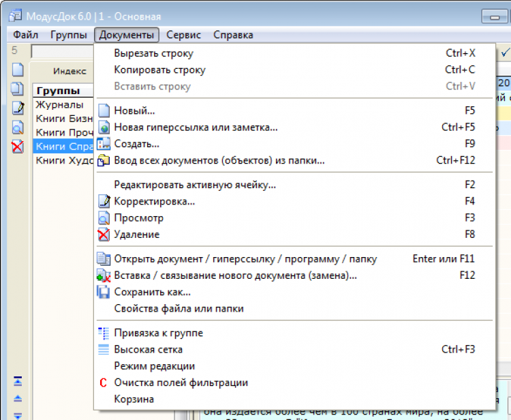Select highlighted Книги Спра group

click(63, 147)
